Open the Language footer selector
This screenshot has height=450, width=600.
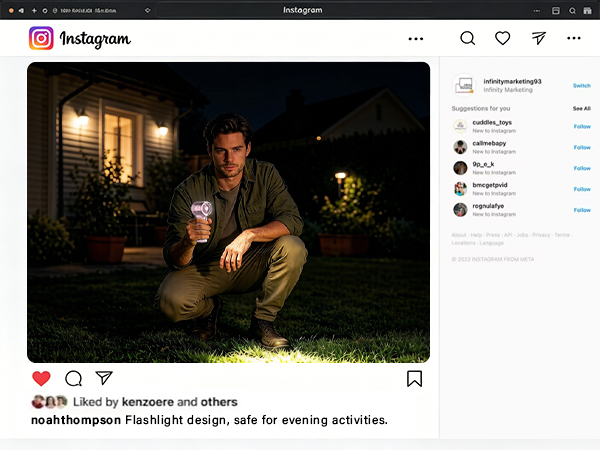[491, 243]
